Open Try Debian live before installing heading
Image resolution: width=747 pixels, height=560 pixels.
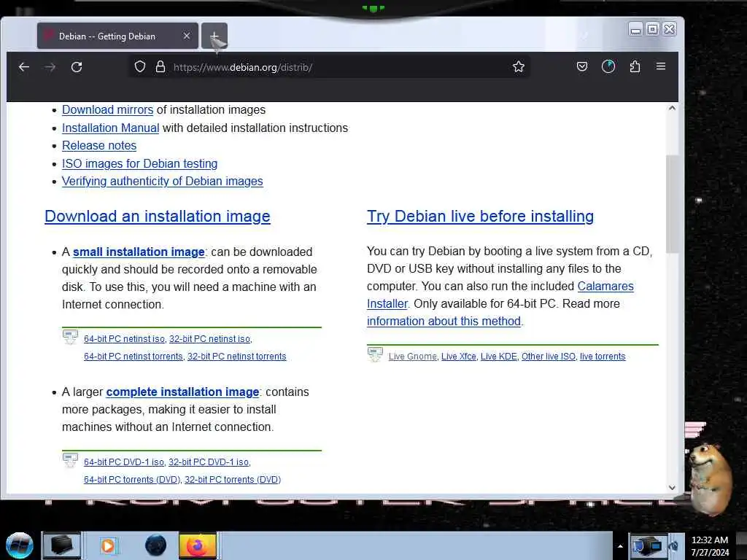[480, 217]
